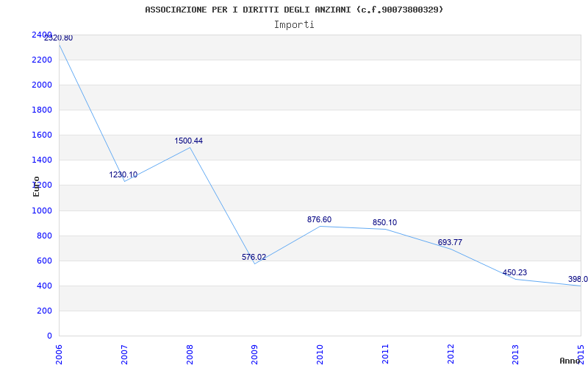Click the 2009 x-axis year label
This screenshot has height=368, width=588.
[x=255, y=354]
